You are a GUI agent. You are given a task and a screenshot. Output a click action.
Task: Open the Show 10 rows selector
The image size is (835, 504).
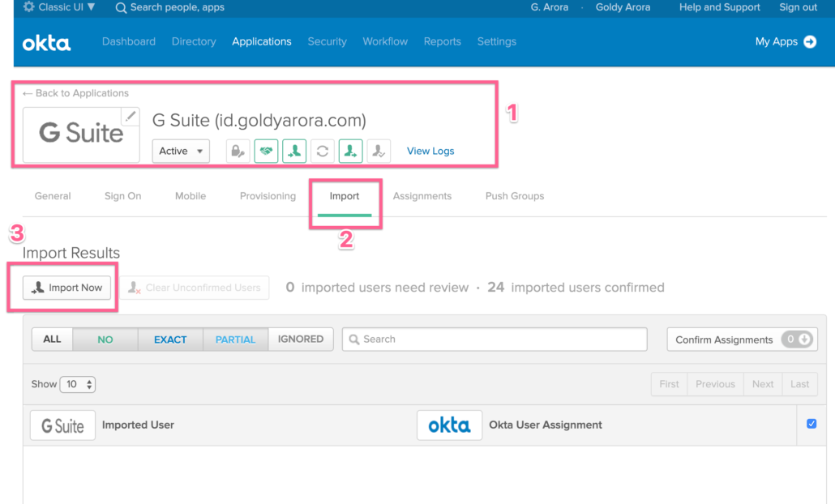[x=78, y=384]
